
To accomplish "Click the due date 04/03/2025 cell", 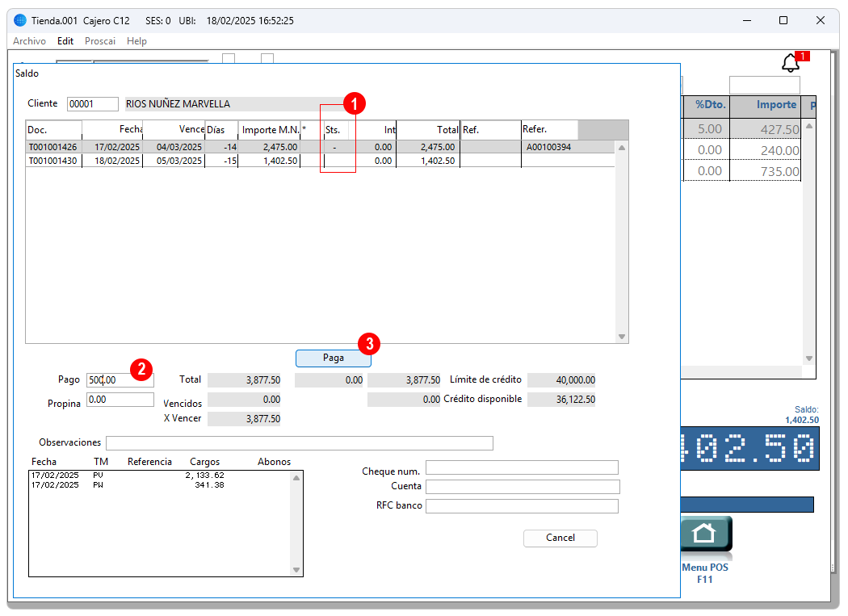I will point(179,147).
